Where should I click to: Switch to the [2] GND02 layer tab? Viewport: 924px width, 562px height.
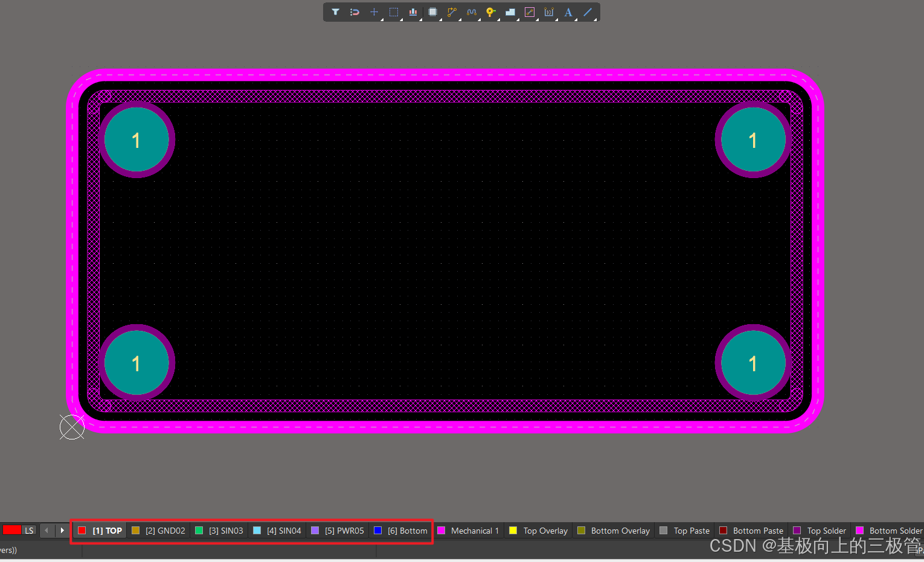pos(158,531)
